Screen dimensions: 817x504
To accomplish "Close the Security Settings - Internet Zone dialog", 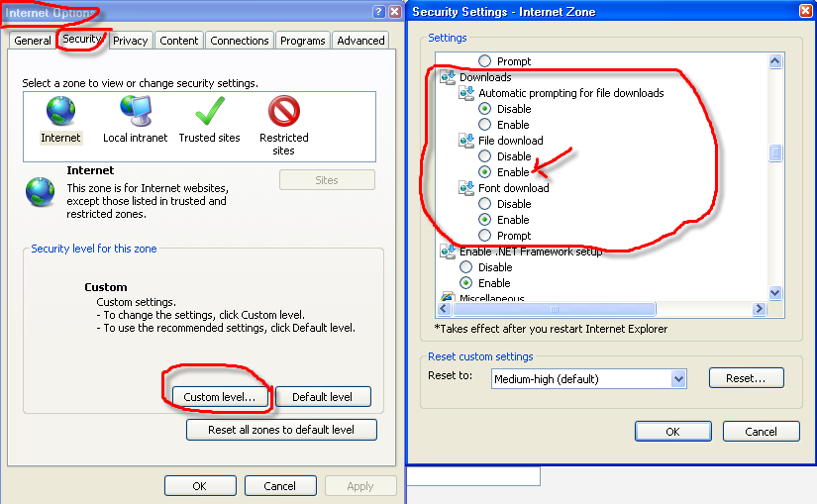I will coord(805,11).
